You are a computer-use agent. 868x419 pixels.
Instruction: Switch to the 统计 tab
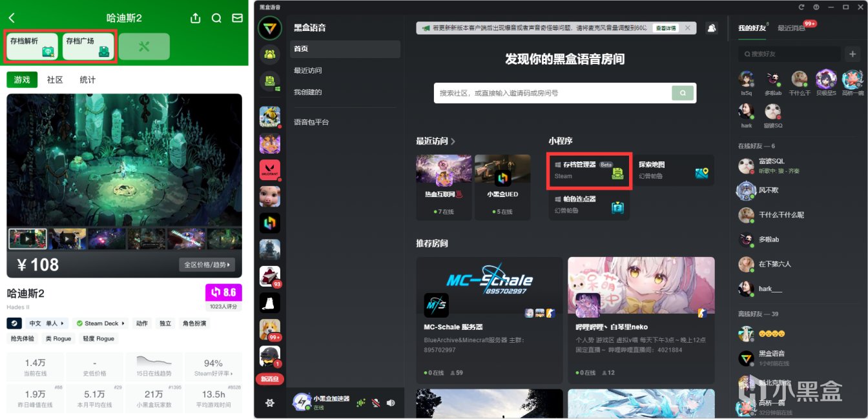88,79
